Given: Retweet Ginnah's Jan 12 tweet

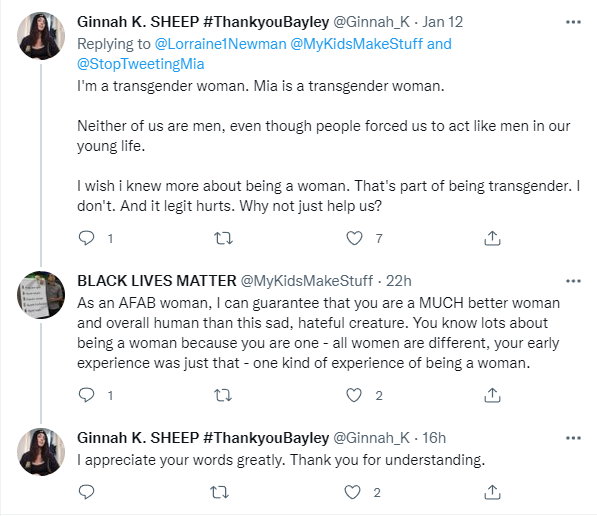Looking at the screenshot, I should tap(223, 238).
